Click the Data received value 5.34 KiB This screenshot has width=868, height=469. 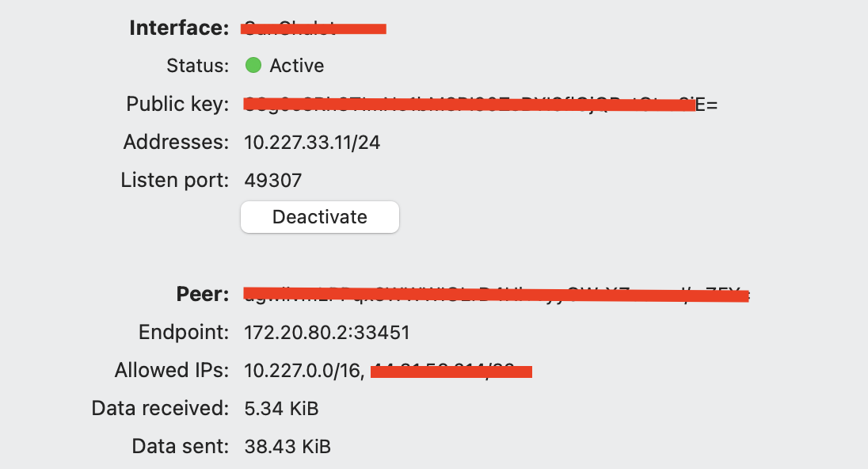(281, 409)
